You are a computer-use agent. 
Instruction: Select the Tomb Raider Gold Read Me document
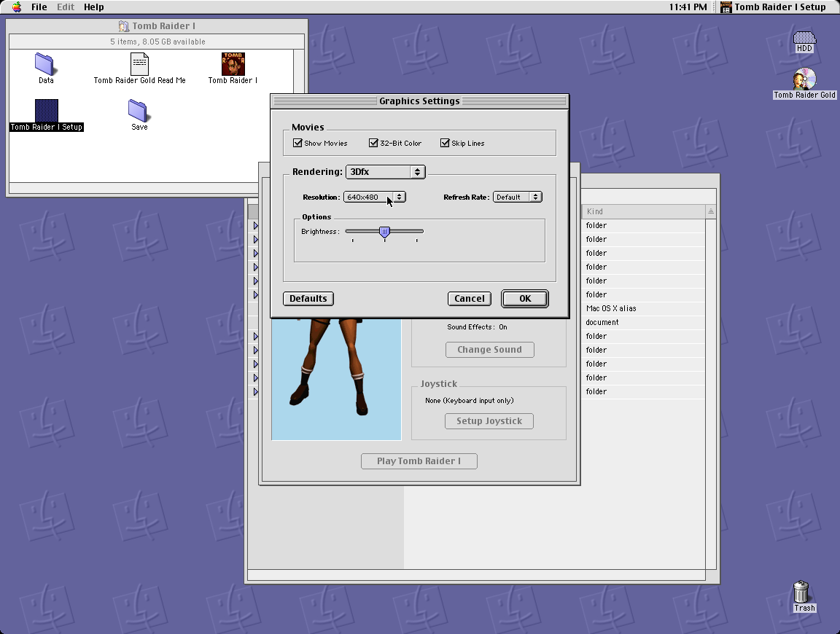pyautogui.click(x=139, y=64)
